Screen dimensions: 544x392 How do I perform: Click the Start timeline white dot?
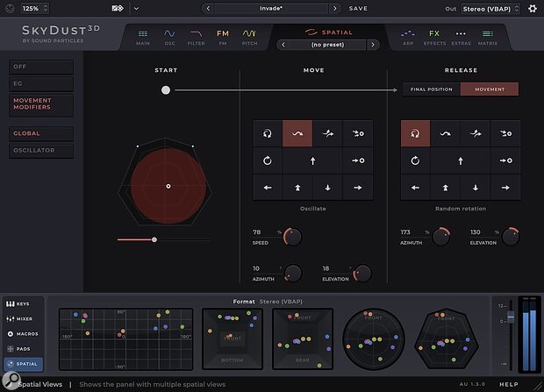166,90
